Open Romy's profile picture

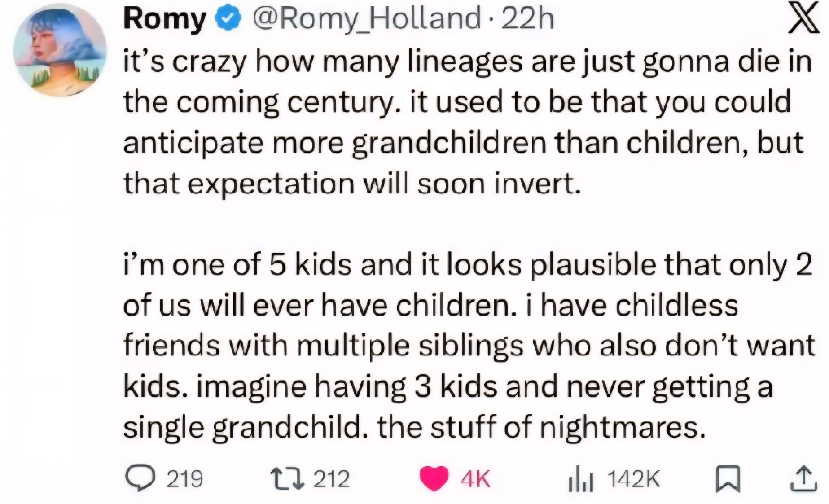coord(60,50)
